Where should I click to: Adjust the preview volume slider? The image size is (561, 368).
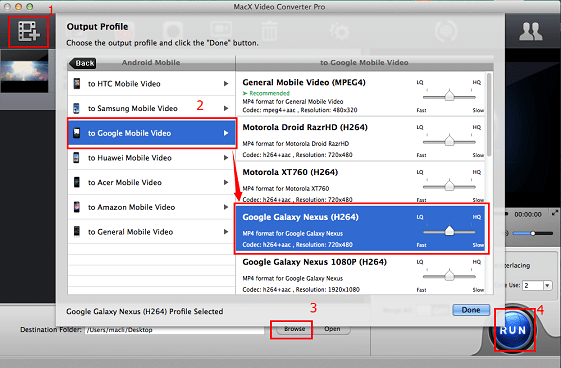[x=533, y=233]
